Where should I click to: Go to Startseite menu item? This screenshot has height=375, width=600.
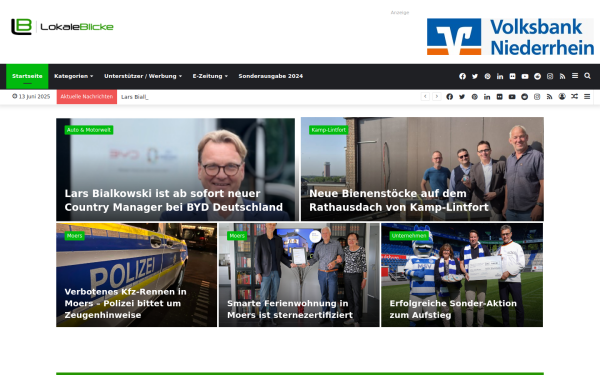[27, 76]
